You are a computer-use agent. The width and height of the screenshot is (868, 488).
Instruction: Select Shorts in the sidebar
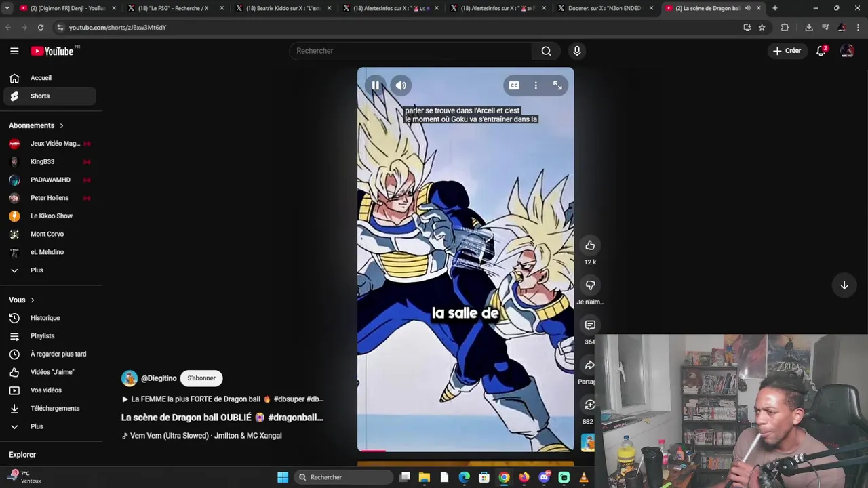point(50,96)
